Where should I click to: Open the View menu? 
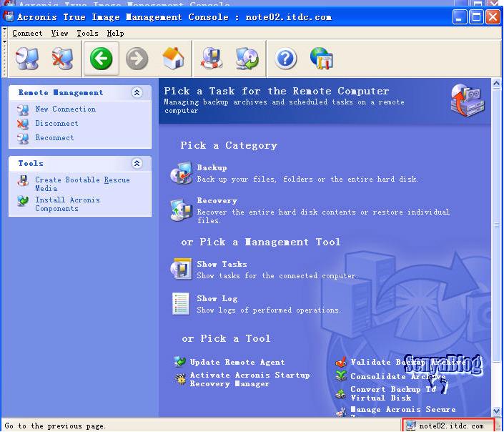point(59,33)
